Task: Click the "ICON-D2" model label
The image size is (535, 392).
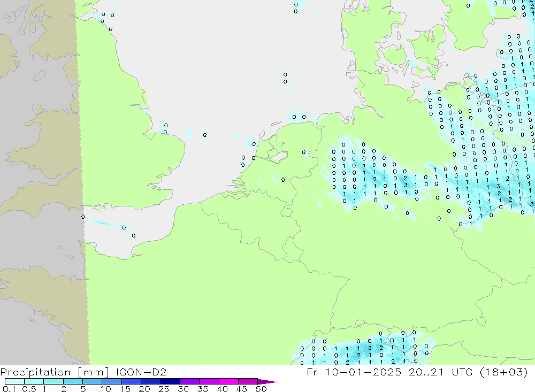Action: (x=141, y=372)
